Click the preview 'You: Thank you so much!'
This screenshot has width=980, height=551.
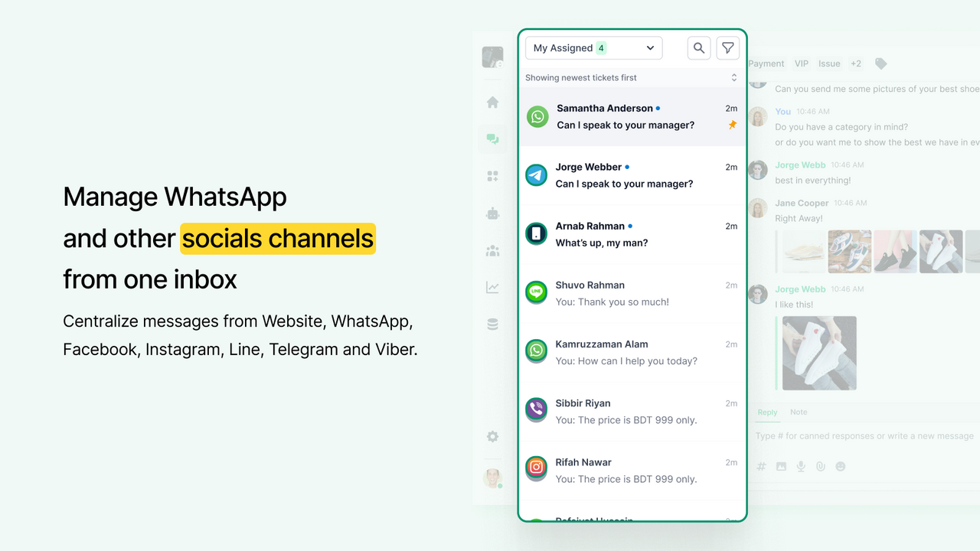coord(612,302)
